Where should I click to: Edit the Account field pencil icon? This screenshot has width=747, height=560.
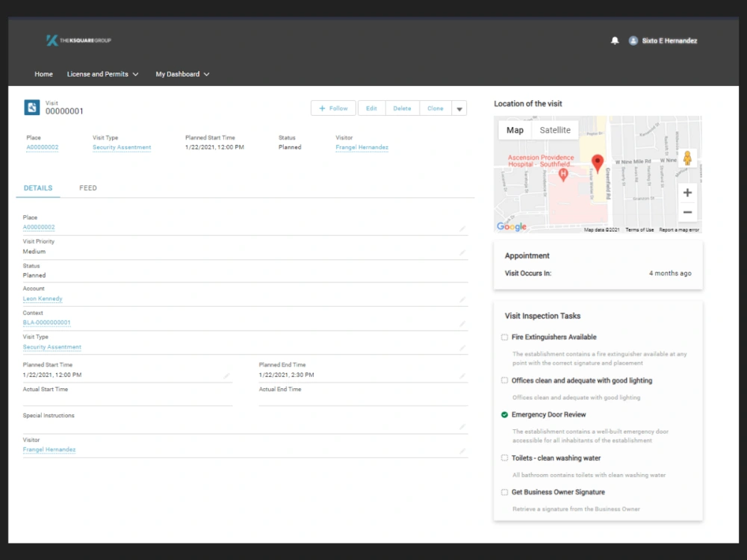pos(462,299)
